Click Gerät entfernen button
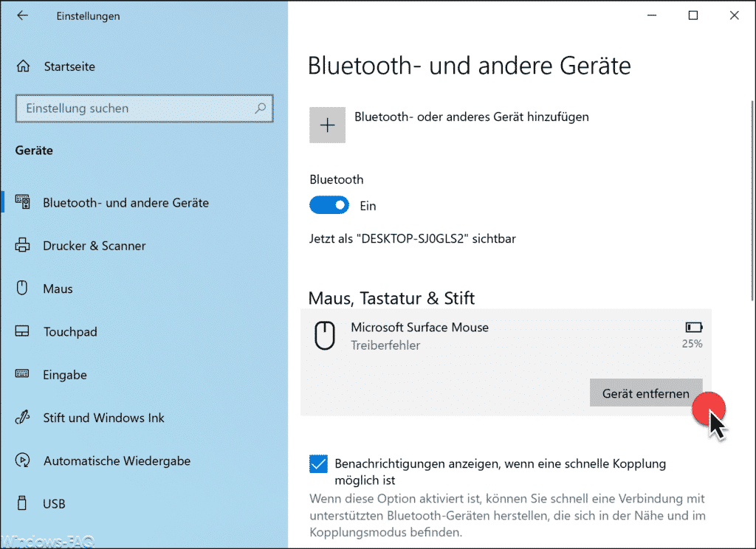Screen dimensions: 756x549 [x=645, y=393]
